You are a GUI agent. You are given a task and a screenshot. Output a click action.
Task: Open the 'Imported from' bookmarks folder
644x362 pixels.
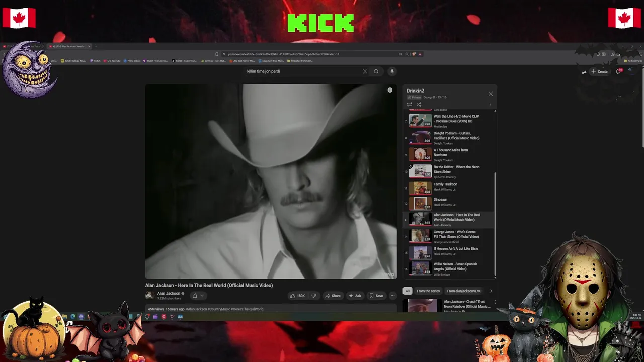pos(300,61)
